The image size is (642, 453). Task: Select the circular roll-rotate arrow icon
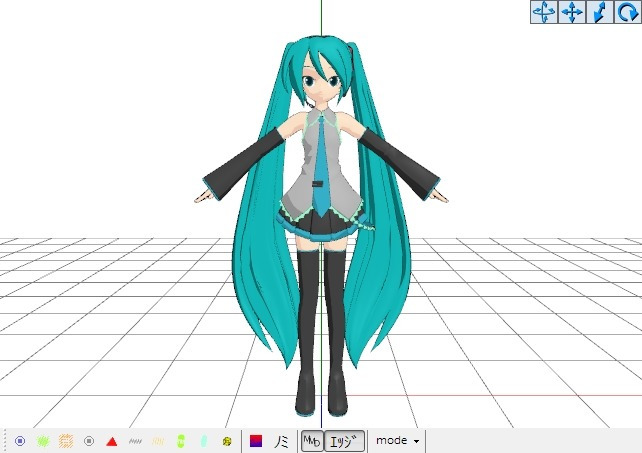pyautogui.click(x=627, y=12)
